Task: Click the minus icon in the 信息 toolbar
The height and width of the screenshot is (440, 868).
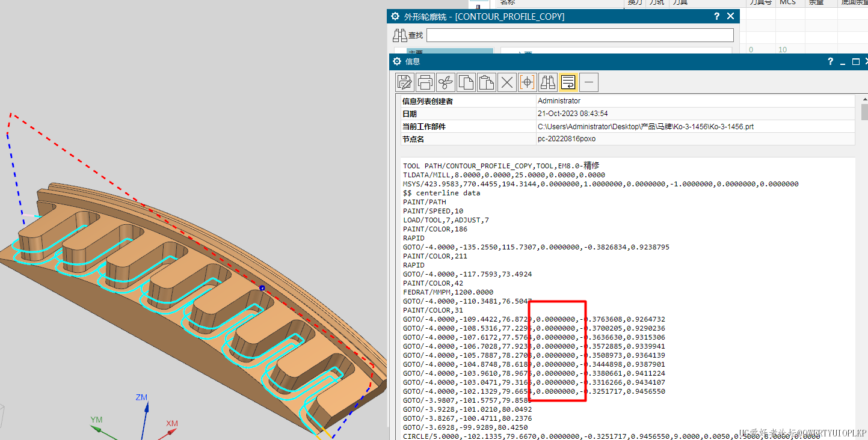Action: coord(589,82)
